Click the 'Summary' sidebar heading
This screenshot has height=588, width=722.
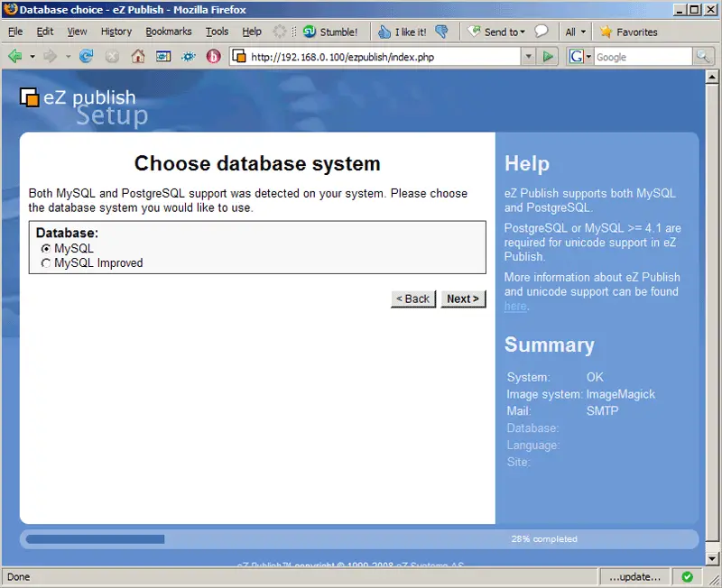(x=550, y=345)
